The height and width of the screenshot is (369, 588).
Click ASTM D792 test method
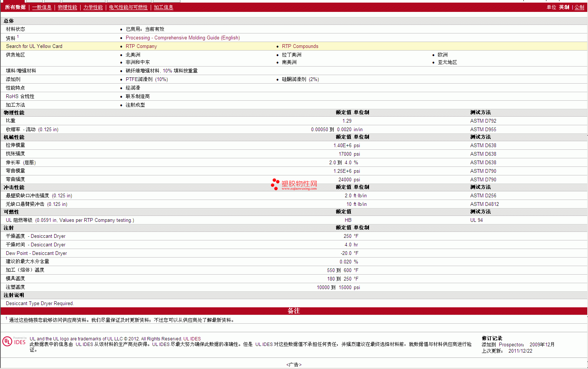(x=483, y=121)
